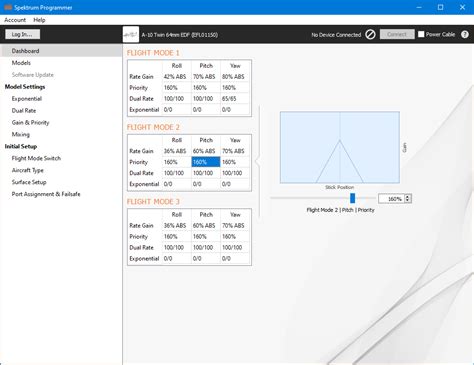Open the Account menu
The width and height of the screenshot is (474, 365).
(x=15, y=20)
